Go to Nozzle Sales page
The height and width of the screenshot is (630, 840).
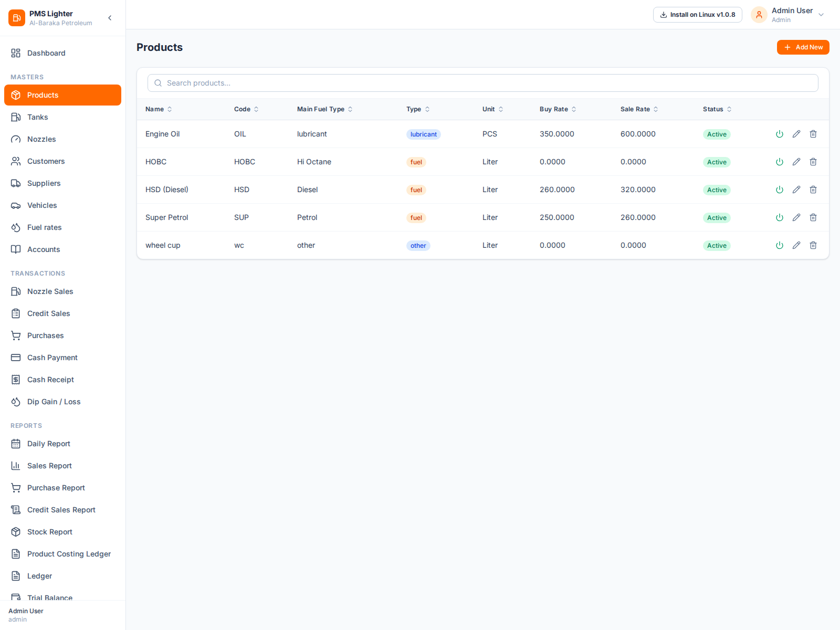pos(50,291)
